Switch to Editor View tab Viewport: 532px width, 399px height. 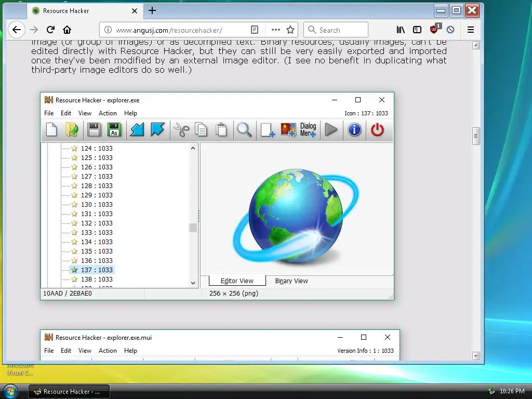[x=237, y=281]
